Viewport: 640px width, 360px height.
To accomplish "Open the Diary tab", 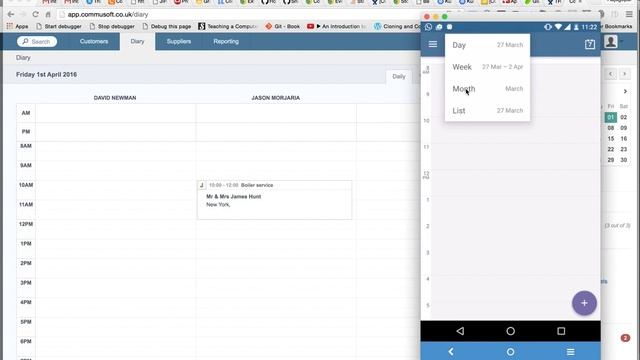I will coord(138,41).
